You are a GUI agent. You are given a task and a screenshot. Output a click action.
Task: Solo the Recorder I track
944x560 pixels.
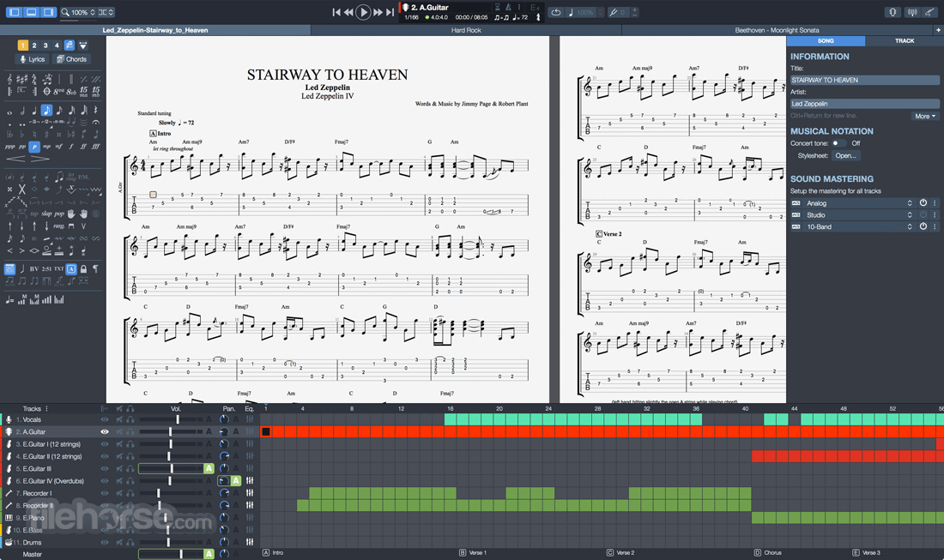[x=130, y=493]
